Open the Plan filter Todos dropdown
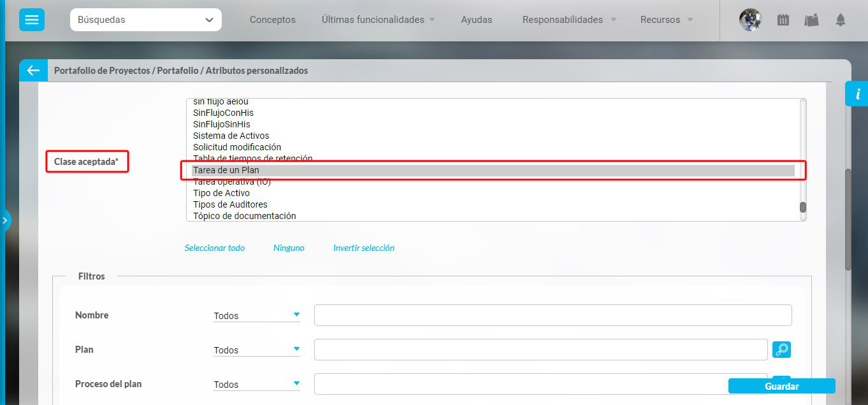This screenshot has height=405, width=868. click(256, 350)
